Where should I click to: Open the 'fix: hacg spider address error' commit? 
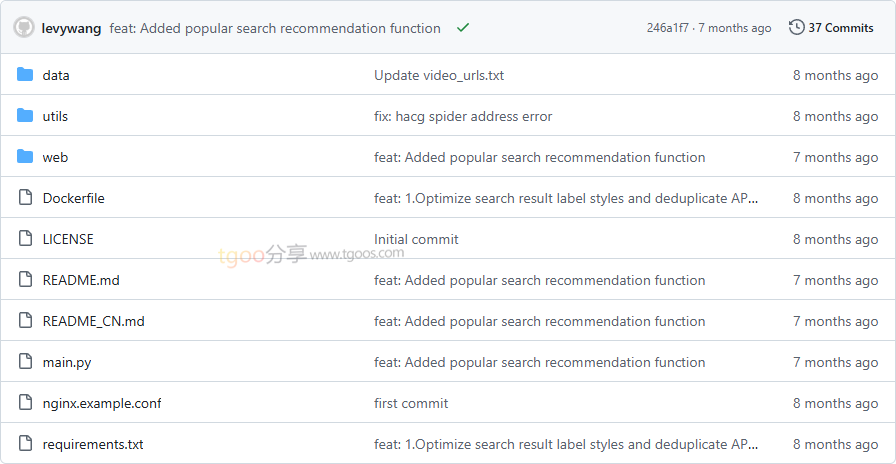[463, 116]
